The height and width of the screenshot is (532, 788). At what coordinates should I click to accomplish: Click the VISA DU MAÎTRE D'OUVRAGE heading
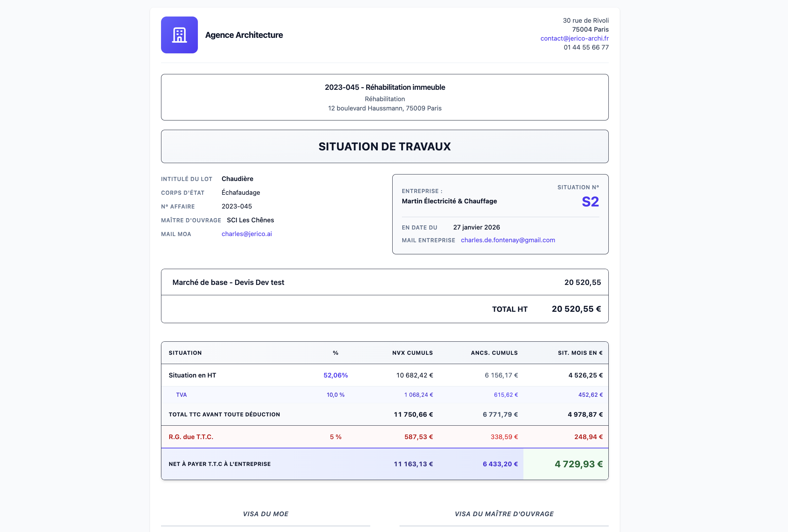(x=504, y=514)
